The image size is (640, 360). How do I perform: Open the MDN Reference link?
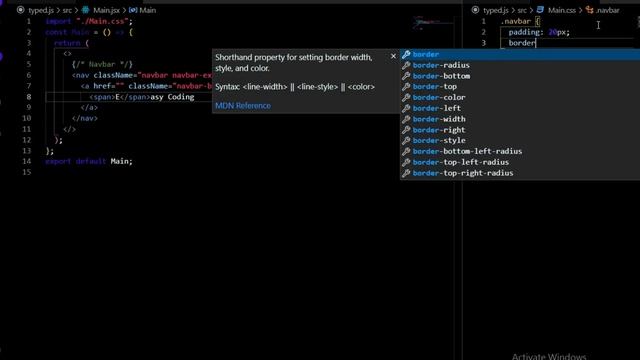tap(243, 106)
